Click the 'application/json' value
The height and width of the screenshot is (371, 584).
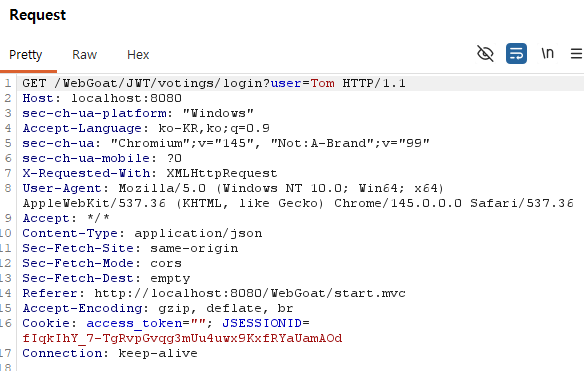pos(198,233)
